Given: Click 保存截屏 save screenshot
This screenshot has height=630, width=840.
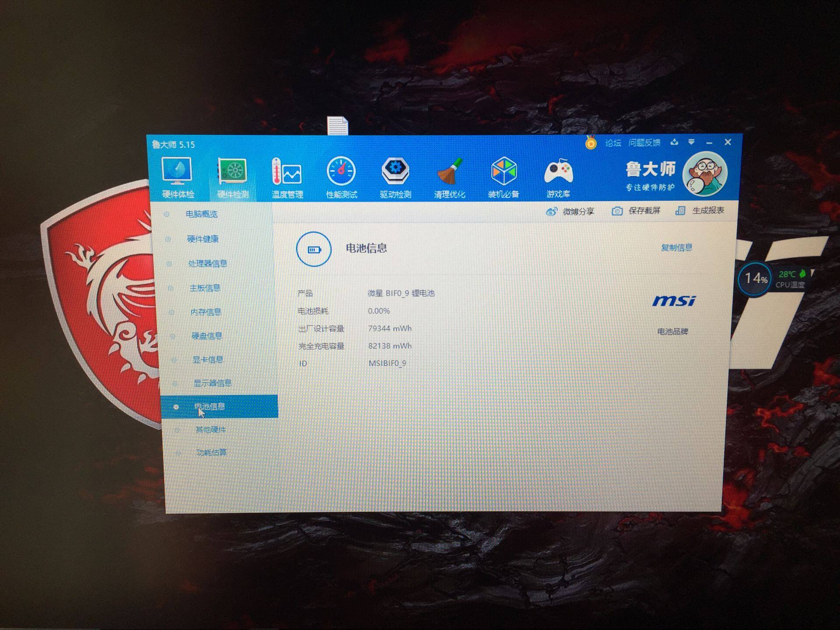Looking at the screenshot, I should (636, 211).
